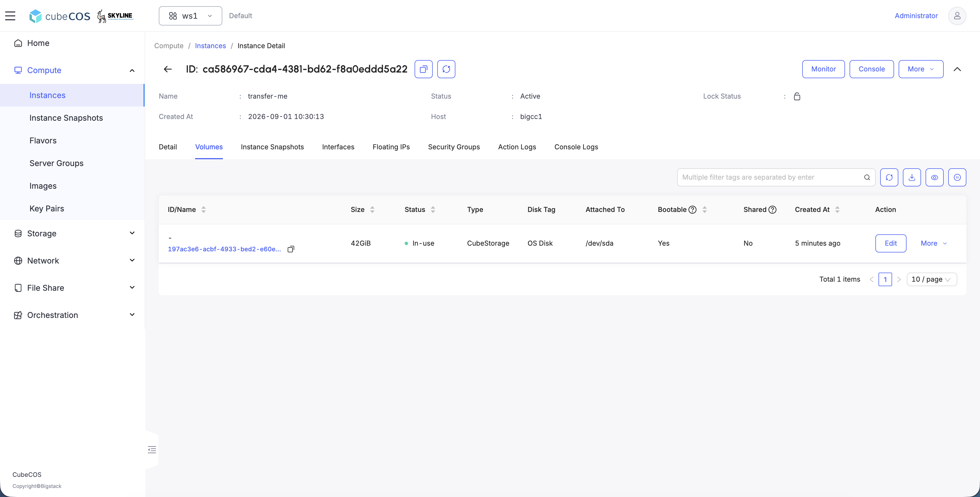Download the volumes list
Viewport: 980px width, 497px height.
point(912,177)
